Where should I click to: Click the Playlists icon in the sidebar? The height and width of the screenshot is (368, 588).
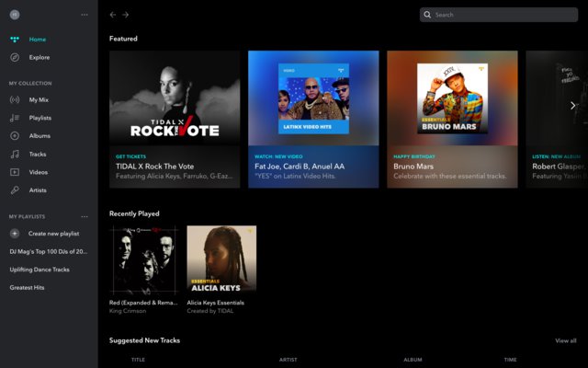(x=15, y=118)
